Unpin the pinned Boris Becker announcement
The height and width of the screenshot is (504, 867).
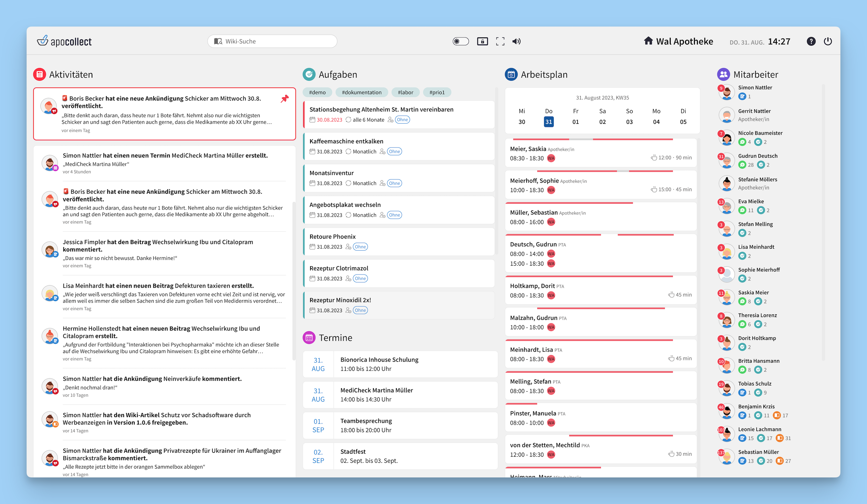285,99
